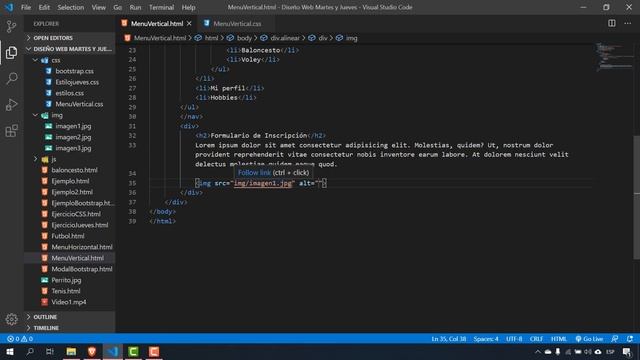Expand the Open Editors section
Viewport: 640px width, 360px height.
click(70, 38)
